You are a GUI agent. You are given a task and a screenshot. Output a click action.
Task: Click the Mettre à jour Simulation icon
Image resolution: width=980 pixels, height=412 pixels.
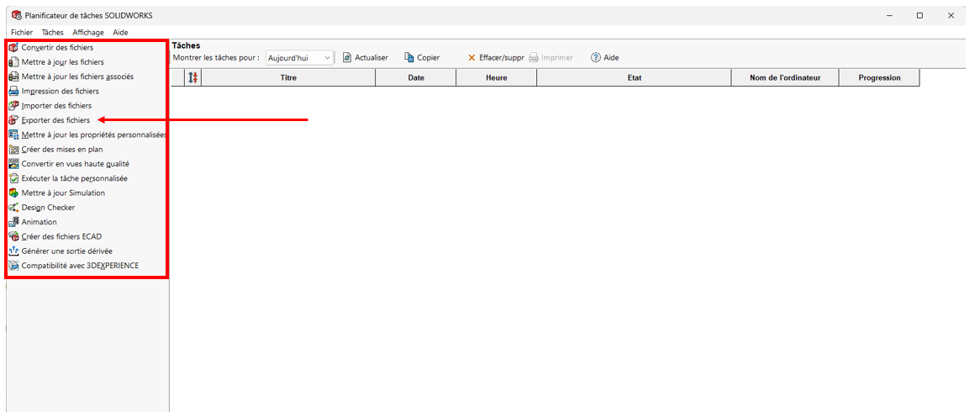(x=13, y=193)
